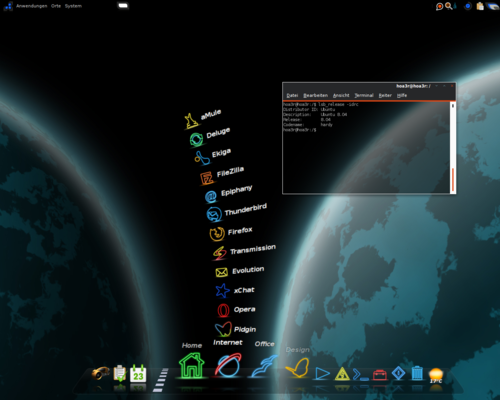
Task: Click the Description Ubuntu 8.04 line
Action: (x=315, y=114)
